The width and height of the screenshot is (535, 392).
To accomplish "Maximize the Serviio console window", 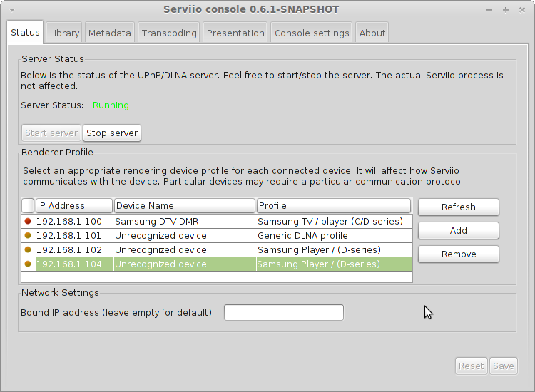I will click(x=506, y=10).
